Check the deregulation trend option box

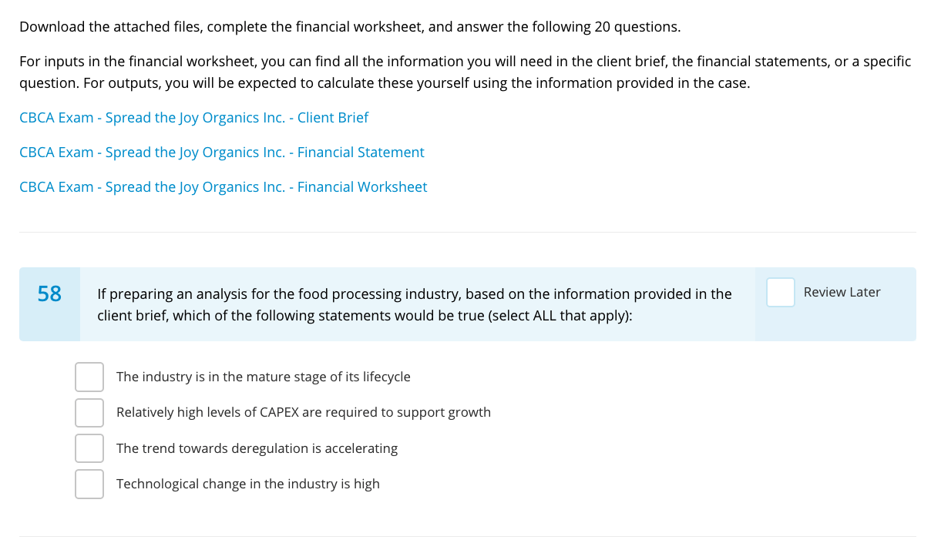pos(89,448)
